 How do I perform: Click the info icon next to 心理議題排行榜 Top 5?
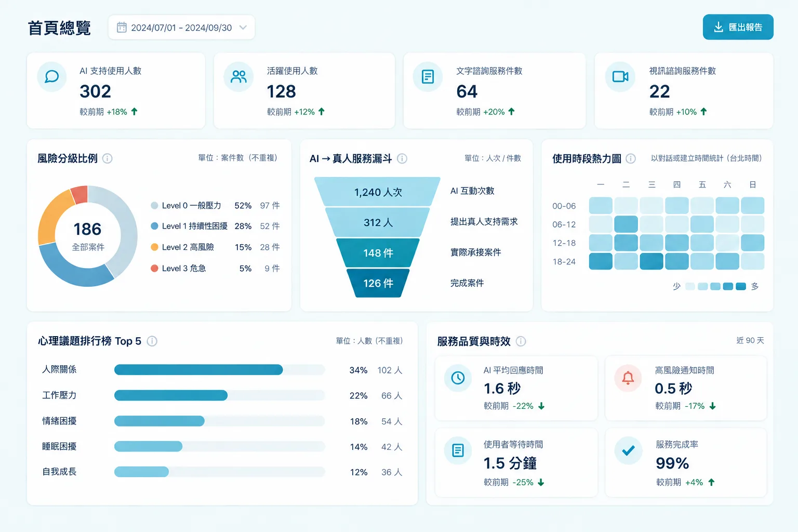click(152, 341)
